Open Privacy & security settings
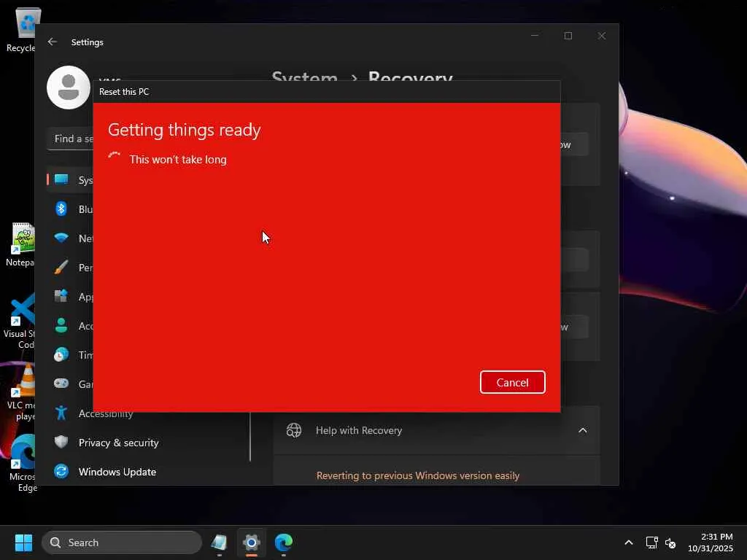This screenshot has width=747, height=560. click(x=119, y=443)
